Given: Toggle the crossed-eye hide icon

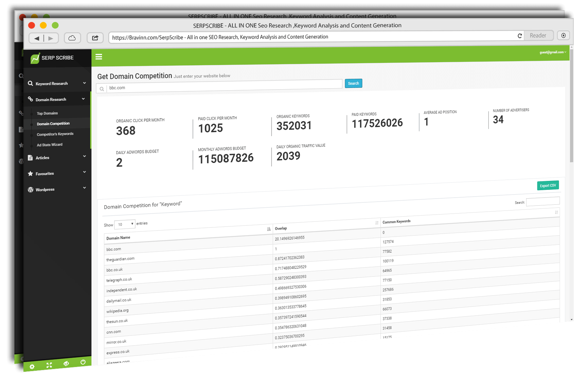Looking at the screenshot, I should click(66, 364).
